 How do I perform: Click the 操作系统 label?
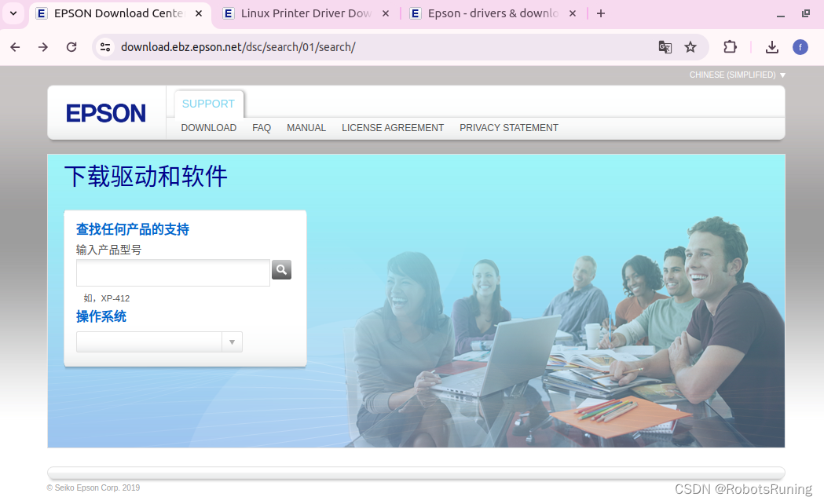(101, 316)
